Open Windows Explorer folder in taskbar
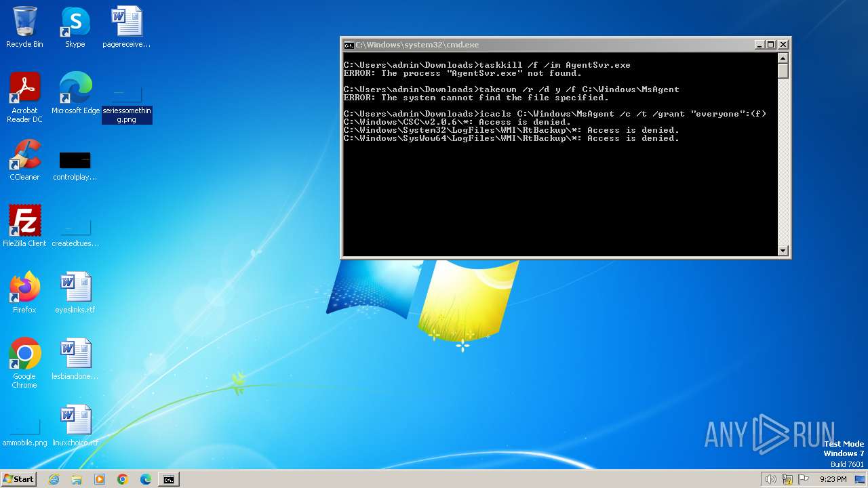This screenshot has height=488, width=868. click(77, 479)
